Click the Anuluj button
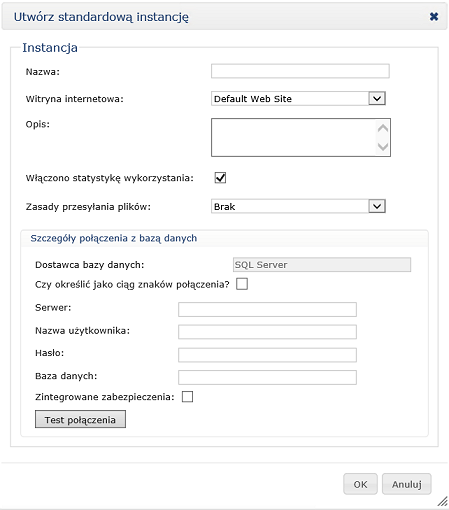Screen dimensions: 449x510 click(407, 484)
